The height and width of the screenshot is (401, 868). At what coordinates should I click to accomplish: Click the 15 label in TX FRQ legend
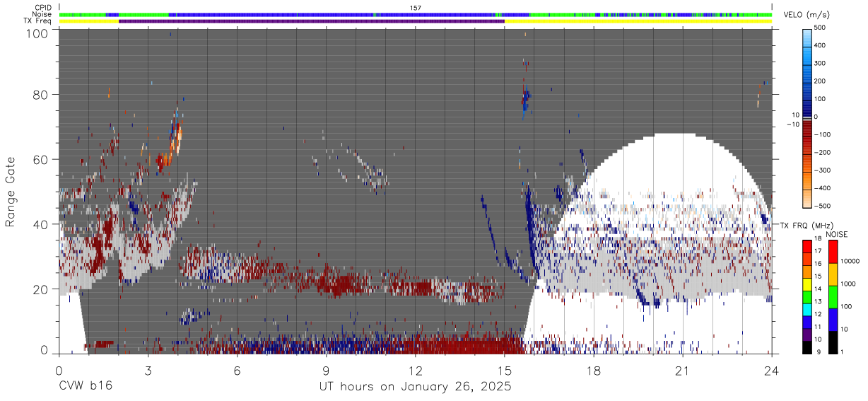tap(819, 277)
